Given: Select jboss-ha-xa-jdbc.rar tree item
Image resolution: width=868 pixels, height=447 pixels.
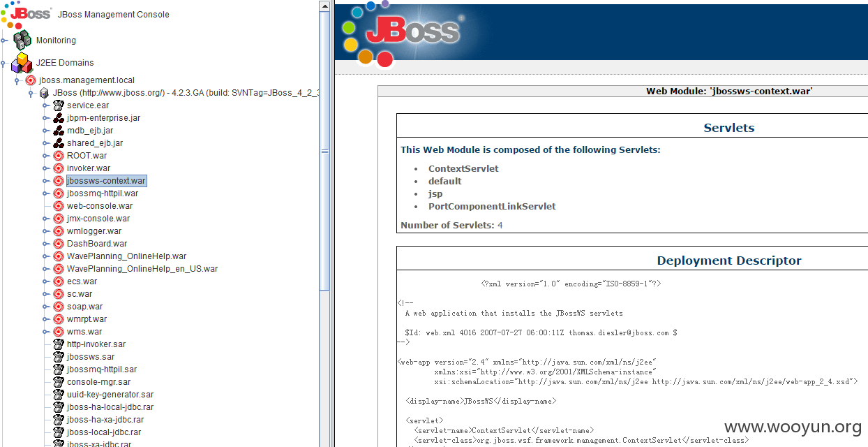Looking at the screenshot, I should tap(105, 420).
